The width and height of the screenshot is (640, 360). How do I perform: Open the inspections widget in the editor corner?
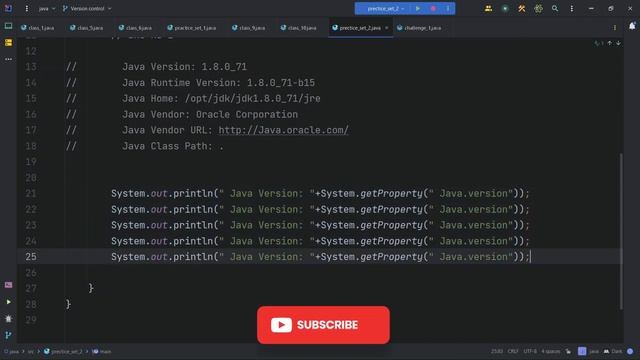tap(598, 43)
